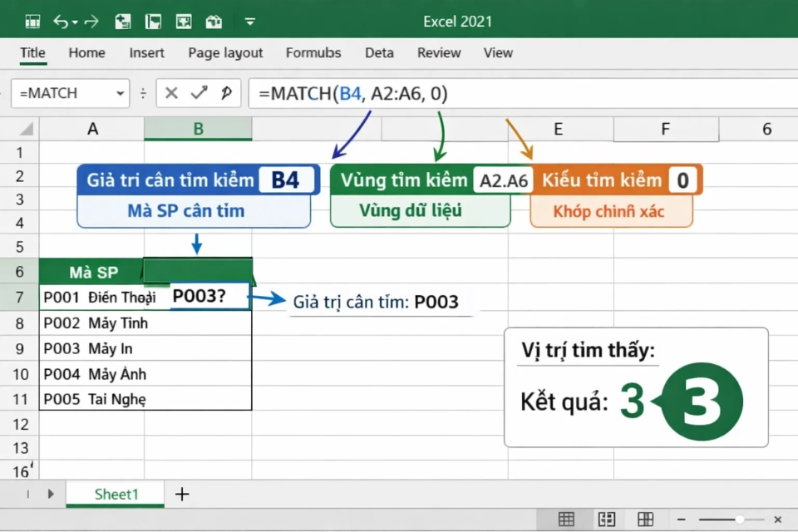The image size is (798, 532).
Task: Switch to Page Layout view icon
Action: click(x=606, y=517)
